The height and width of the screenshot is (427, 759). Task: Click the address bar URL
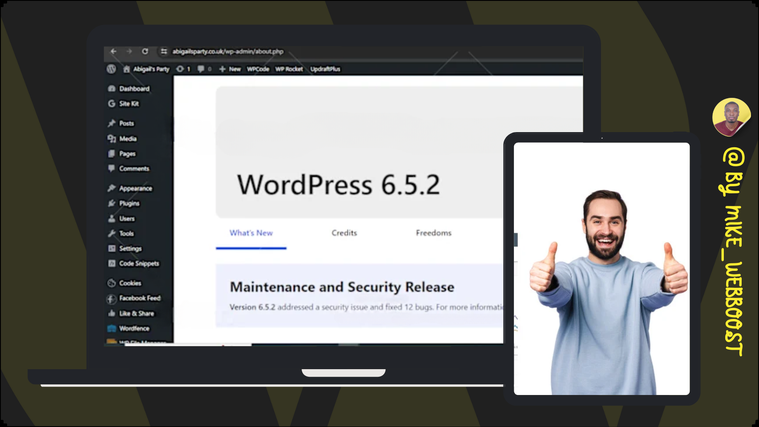pyautogui.click(x=228, y=51)
